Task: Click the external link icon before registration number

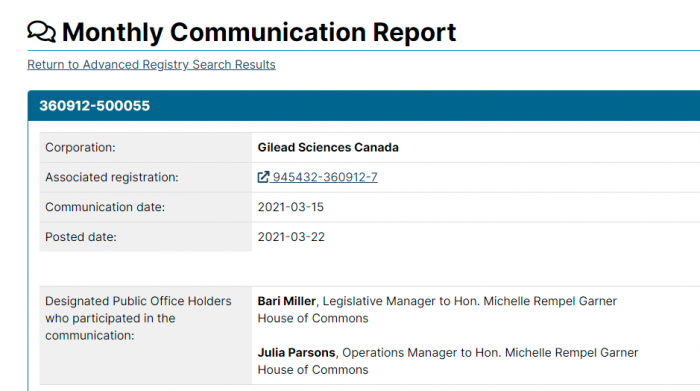Action: pos(263,177)
